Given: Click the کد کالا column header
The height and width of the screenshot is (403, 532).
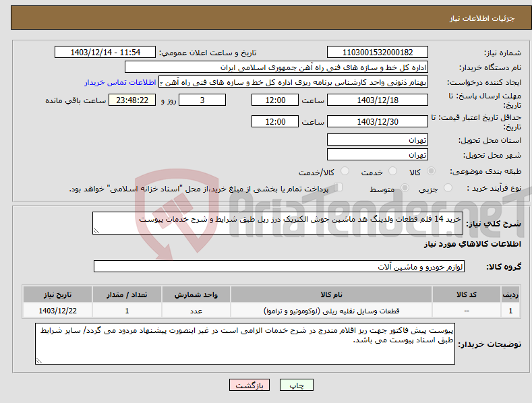Looking at the screenshot, I should 467,294.
